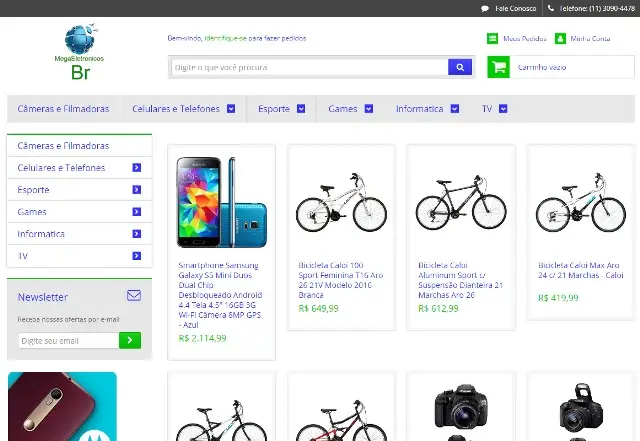The image size is (640, 441).
Task: Click the R$ 419,99 price
Action: [x=558, y=298]
